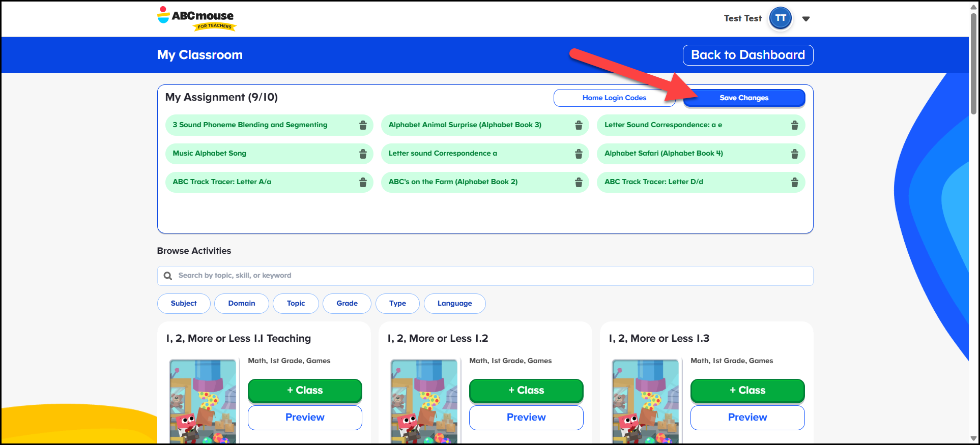The height and width of the screenshot is (445, 980).
Task: Trash Letter Sound Correspondence: a e
Action: 794,125
